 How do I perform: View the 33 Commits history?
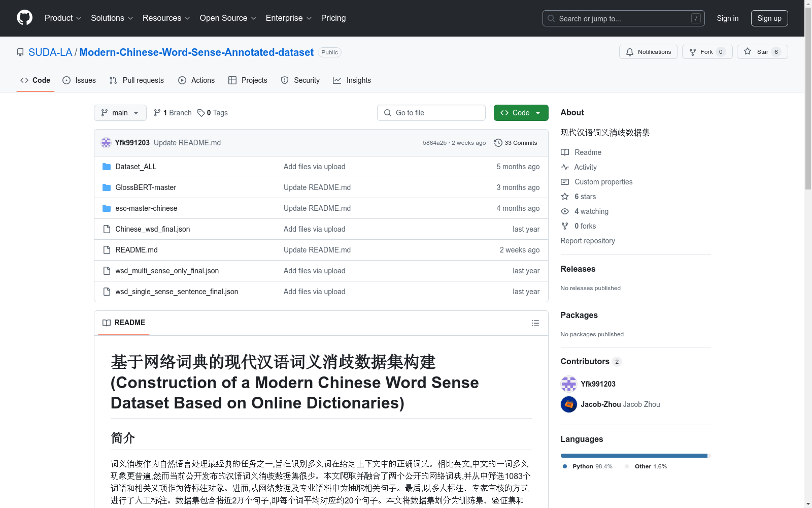[x=516, y=143]
